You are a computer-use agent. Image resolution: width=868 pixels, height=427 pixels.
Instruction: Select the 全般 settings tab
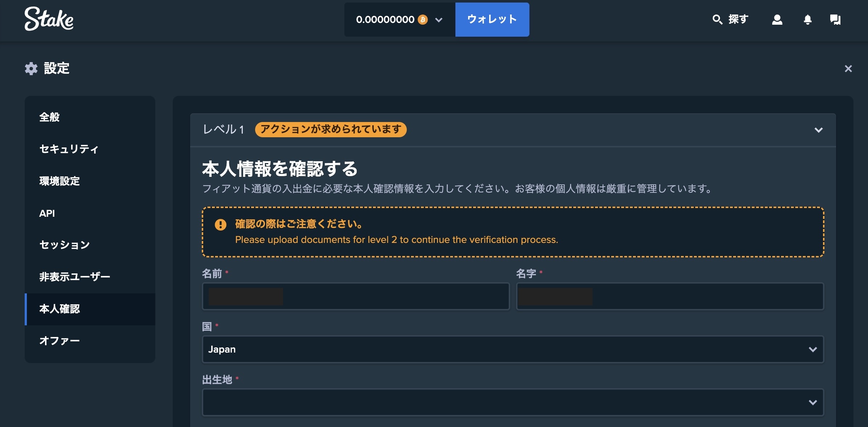tap(90, 117)
